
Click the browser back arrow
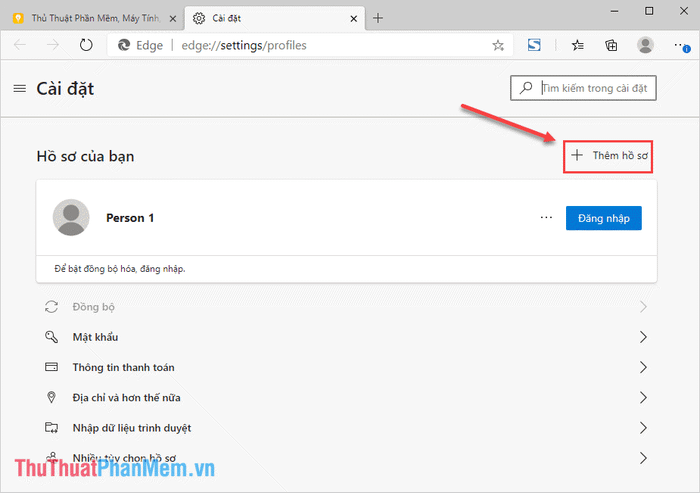point(20,45)
